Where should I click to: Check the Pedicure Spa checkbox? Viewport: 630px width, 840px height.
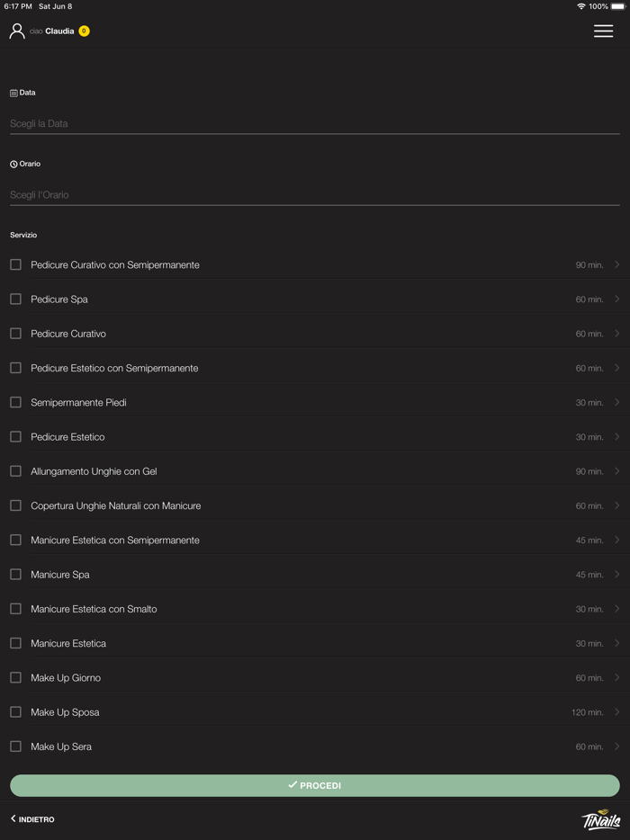pos(15,299)
